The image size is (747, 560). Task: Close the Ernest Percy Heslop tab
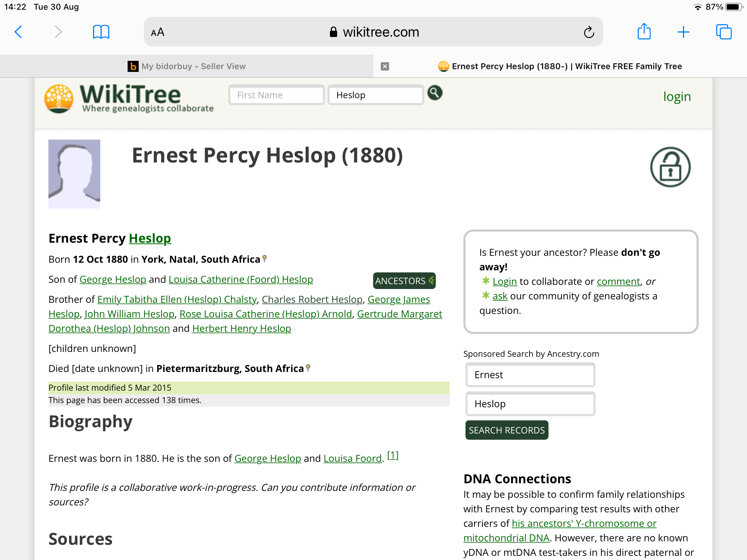(x=385, y=66)
